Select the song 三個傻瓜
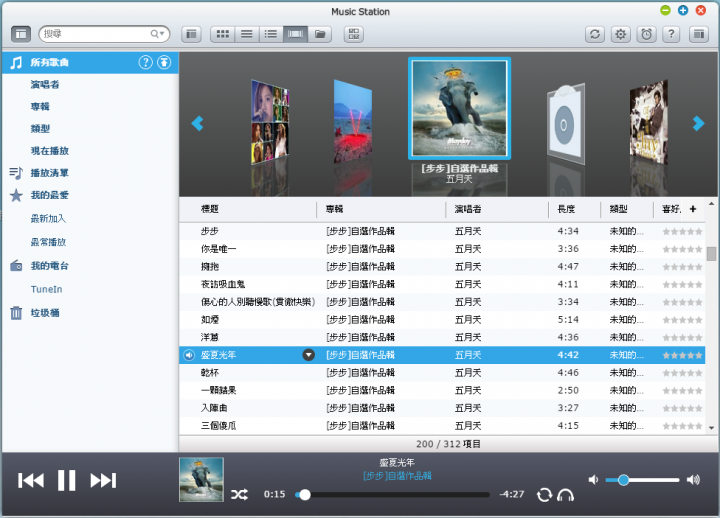This screenshot has height=518, width=720. pos(219,426)
